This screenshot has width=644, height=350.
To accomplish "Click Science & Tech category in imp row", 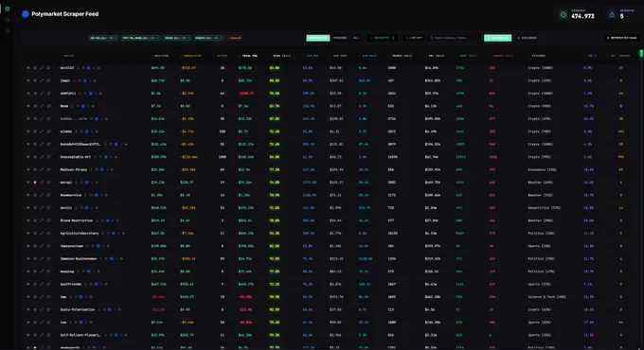I will 546,297.
